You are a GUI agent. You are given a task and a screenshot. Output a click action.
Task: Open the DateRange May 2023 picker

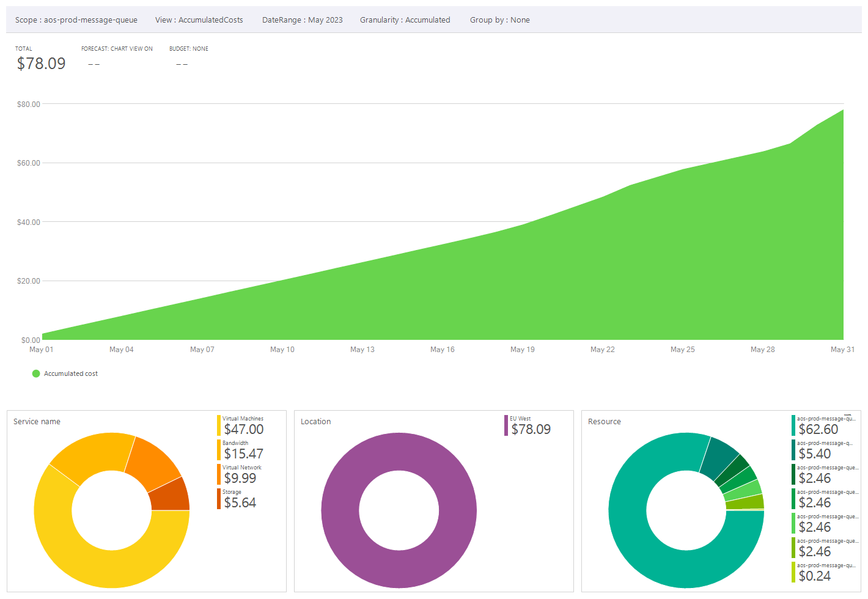click(302, 20)
